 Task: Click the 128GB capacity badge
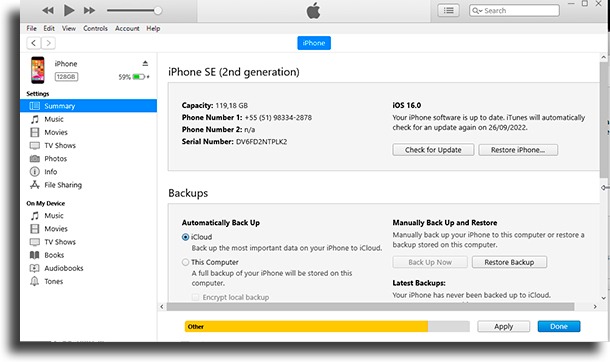pyautogui.click(x=66, y=77)
